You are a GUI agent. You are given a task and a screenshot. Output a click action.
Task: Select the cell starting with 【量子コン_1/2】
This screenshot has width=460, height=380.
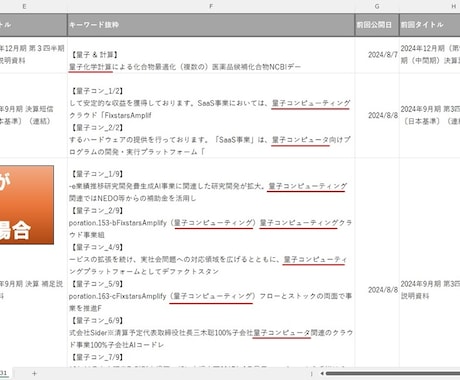tap(211, 116)
